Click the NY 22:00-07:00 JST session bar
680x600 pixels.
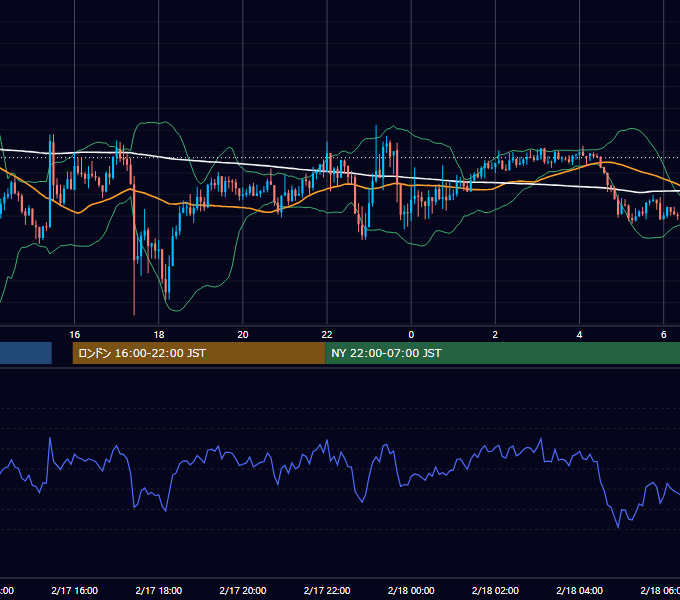(502, 353)
